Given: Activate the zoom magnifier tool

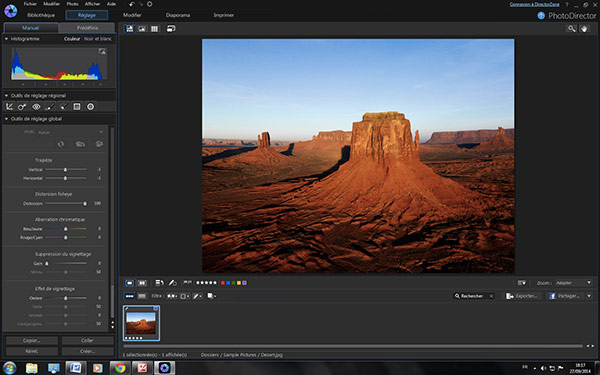Looking at the screenshot, I should tap(571, 29).
